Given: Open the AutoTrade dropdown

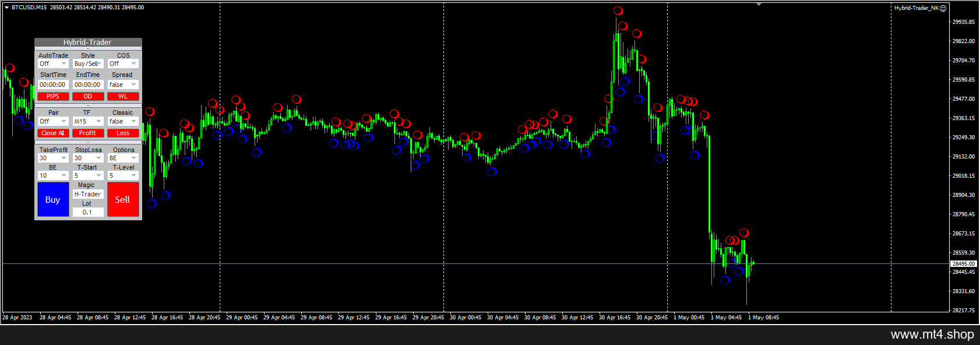Looking at the screenshot, I should 53,64.
